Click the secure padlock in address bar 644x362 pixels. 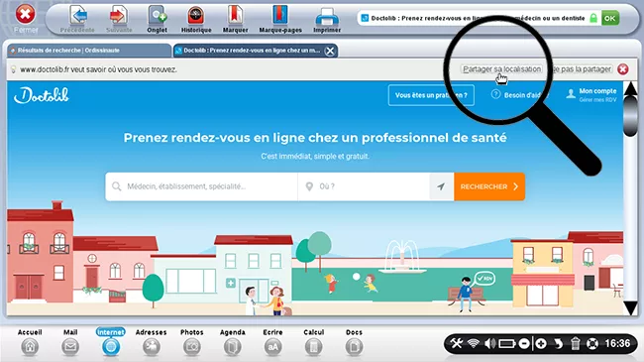tap(593, 18)
